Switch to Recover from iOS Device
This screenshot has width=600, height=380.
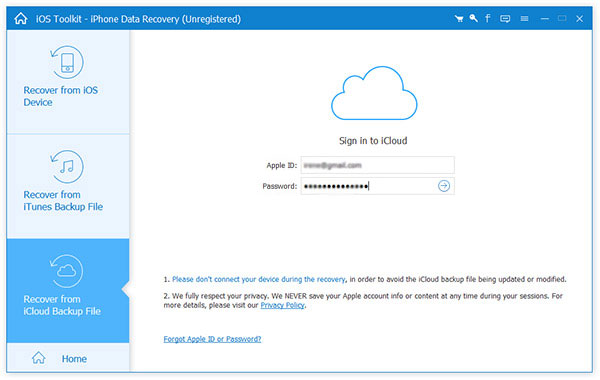click(x=68, y=82)
